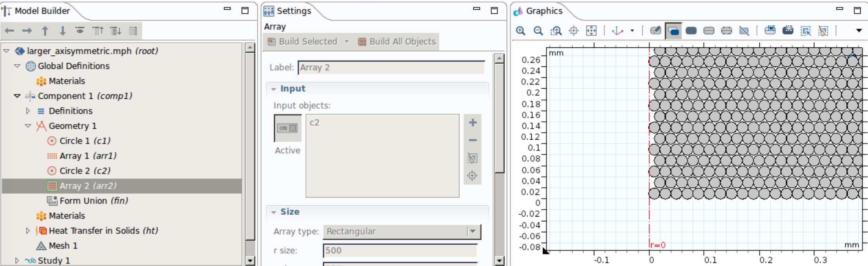Expand the Definitions tree node
868x266 pixels.
pyautogui.click(x=28, y=111)
